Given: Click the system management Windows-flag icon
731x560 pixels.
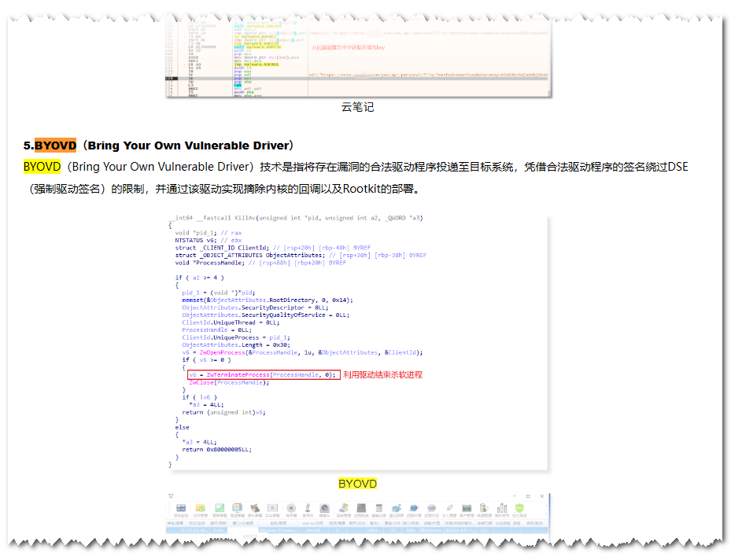Looking at the screenshot, I should pyautogui.click(x=344, y=508).
